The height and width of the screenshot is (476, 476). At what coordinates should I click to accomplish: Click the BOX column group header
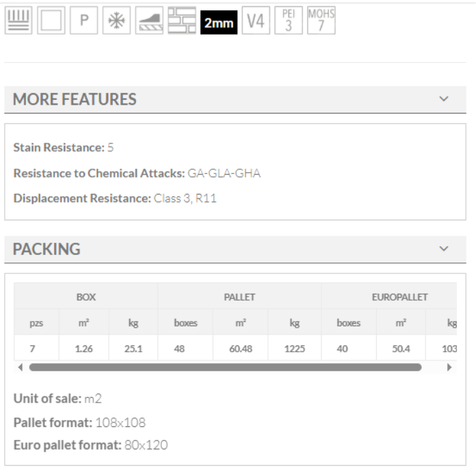point(86,297)
